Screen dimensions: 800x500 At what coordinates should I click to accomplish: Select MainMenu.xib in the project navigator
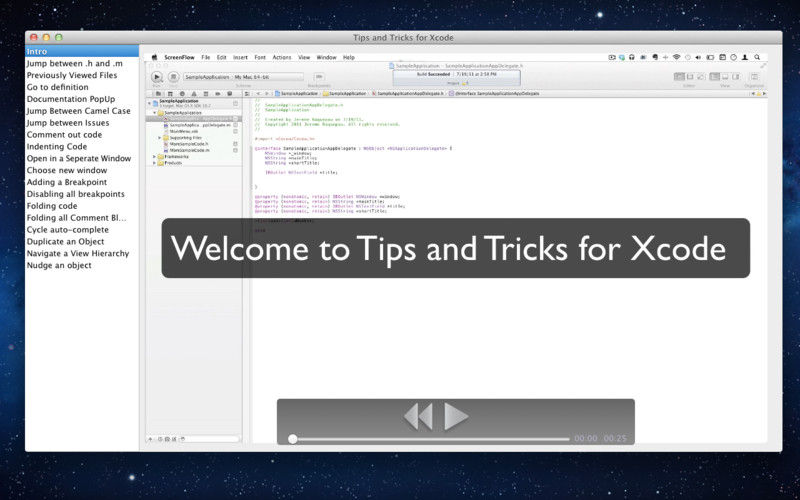click(x=184, y=131)
